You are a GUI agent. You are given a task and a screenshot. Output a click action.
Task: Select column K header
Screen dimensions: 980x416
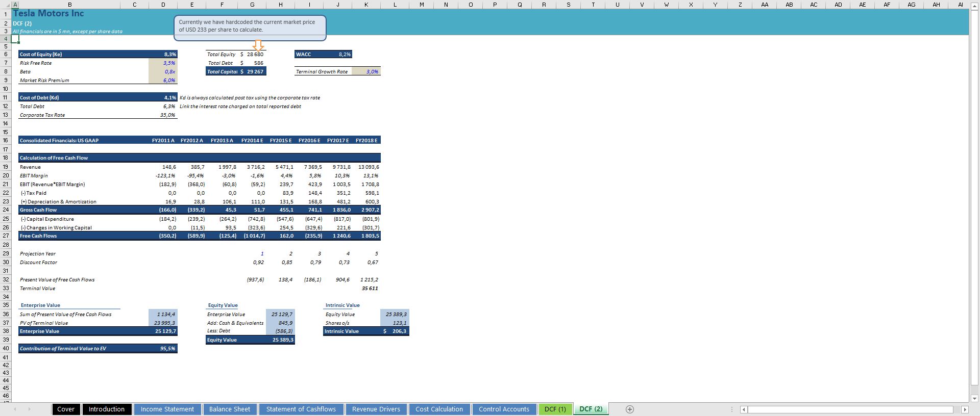click(x=366, y=5)
